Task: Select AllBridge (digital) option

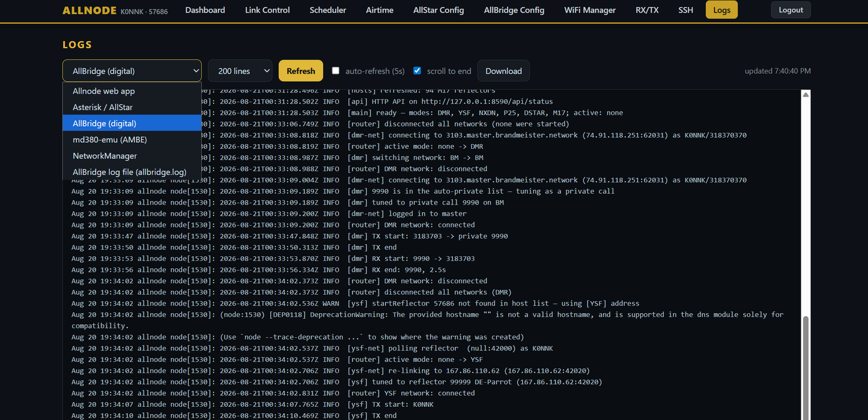Action: (132, 123)
